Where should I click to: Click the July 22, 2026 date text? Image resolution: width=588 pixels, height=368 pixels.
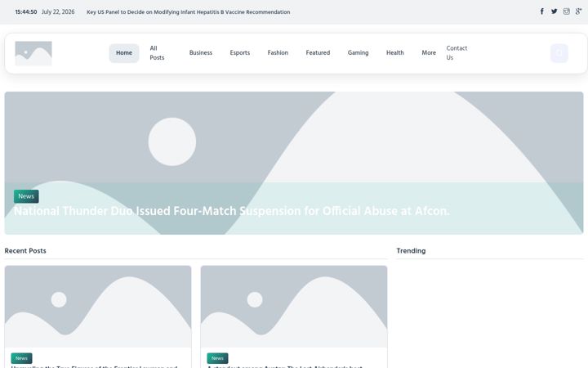click(58, 12)
